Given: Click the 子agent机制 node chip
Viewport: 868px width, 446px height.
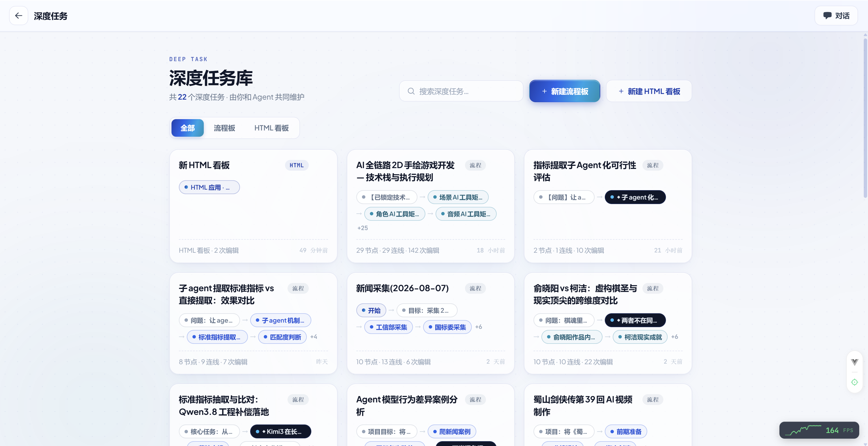Looking at the screenshot, I should click(281, 320).
